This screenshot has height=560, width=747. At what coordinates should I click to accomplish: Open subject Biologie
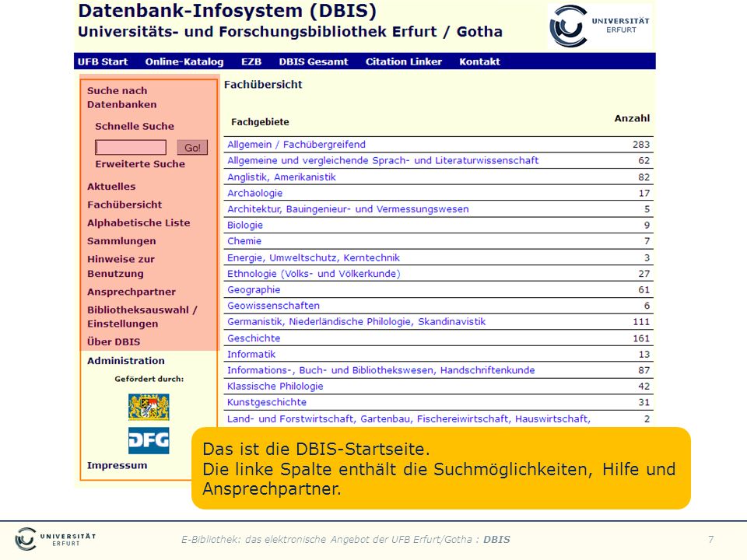click(x=245, y=225)
